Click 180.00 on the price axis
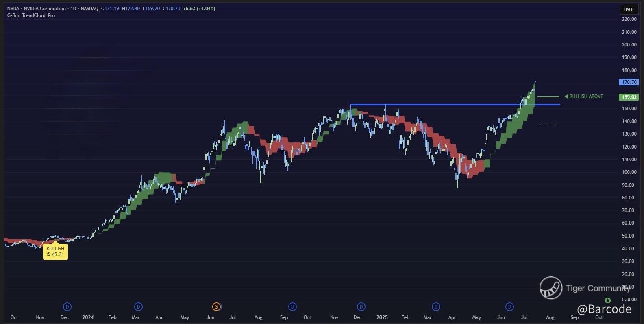Screen dimensions: 644x324 (x=629, y=70)
